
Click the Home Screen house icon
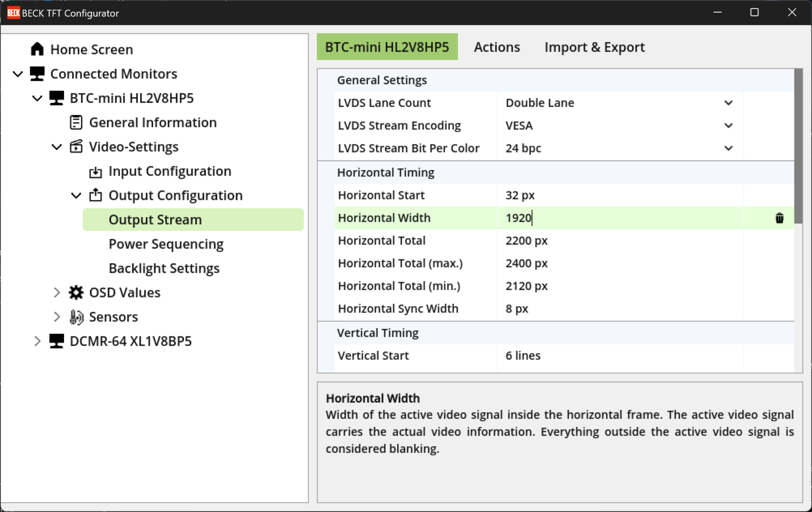pos(37,49)
